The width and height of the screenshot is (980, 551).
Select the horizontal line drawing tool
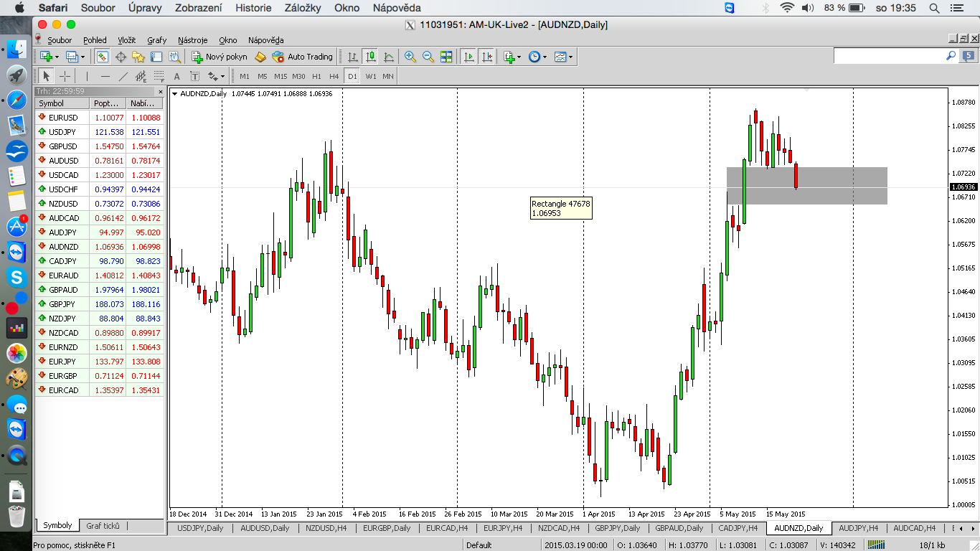click(x=105, y=76)
